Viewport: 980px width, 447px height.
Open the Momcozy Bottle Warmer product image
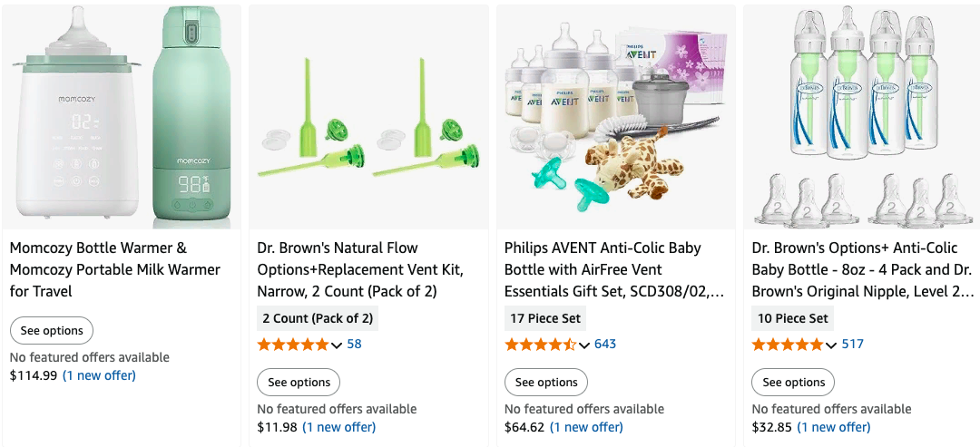click(122, 118)
